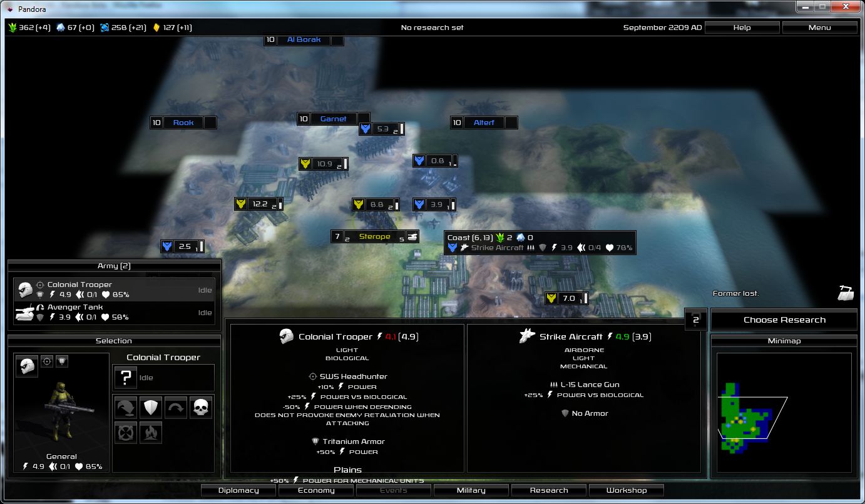Select the yellow army marker with power 10.9

click(323, 164)
